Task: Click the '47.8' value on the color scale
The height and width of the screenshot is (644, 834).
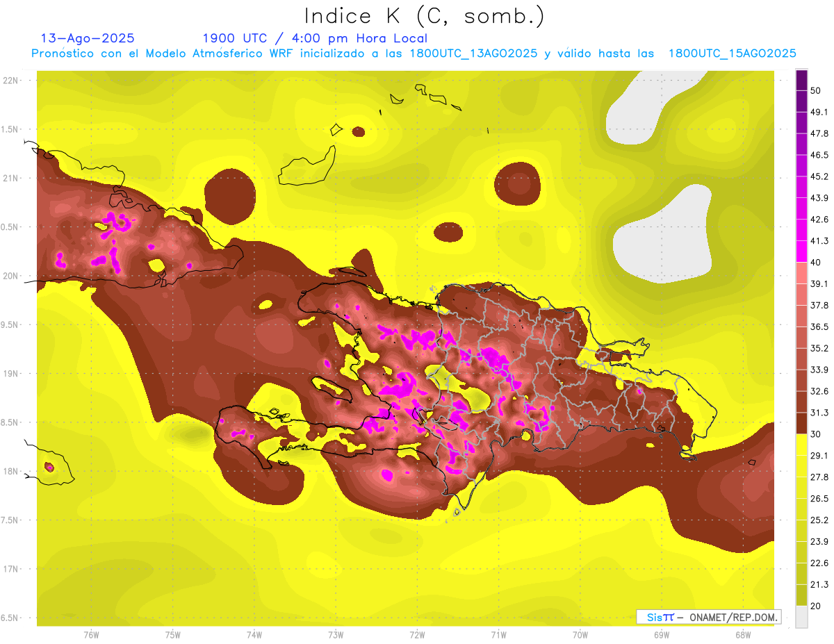Action: pyautogui.click(x=819, y=133)
